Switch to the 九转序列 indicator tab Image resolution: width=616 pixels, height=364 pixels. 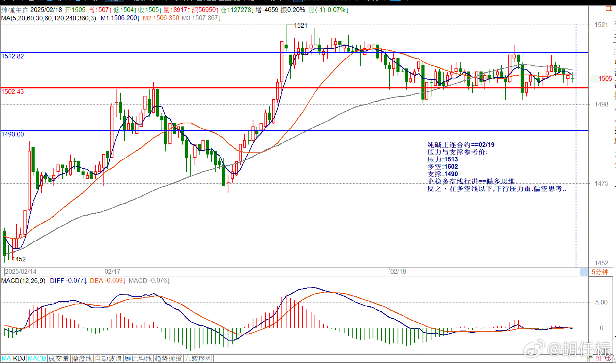click(198, 359)
